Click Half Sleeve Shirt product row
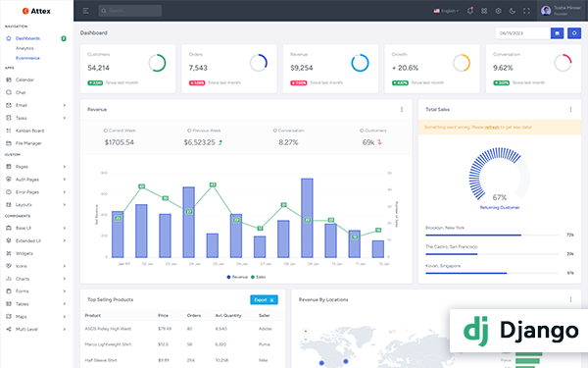 pyautogui.click(x=182, y=360)
